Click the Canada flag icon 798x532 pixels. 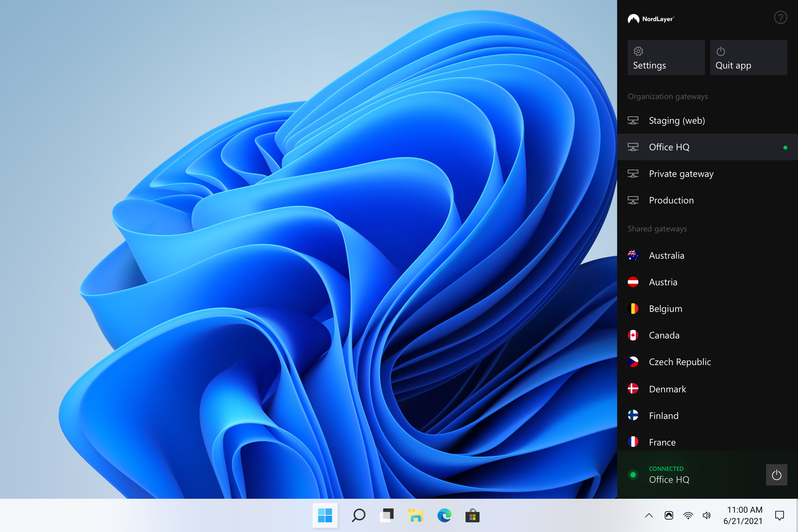coord(633,335)
